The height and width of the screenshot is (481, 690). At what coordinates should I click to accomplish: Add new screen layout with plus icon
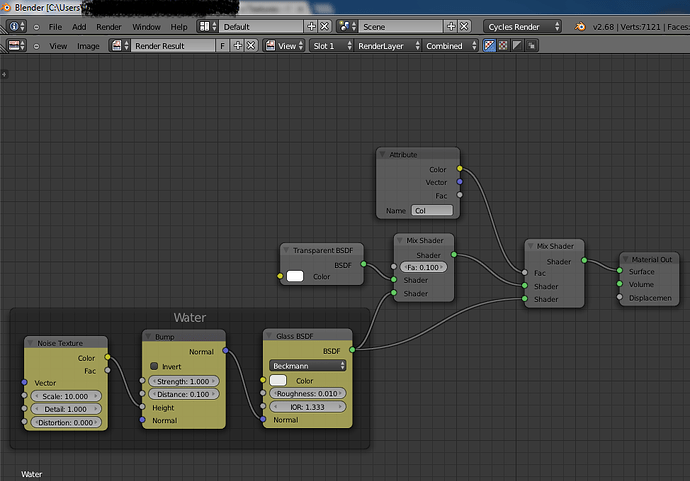click(311, 26)
